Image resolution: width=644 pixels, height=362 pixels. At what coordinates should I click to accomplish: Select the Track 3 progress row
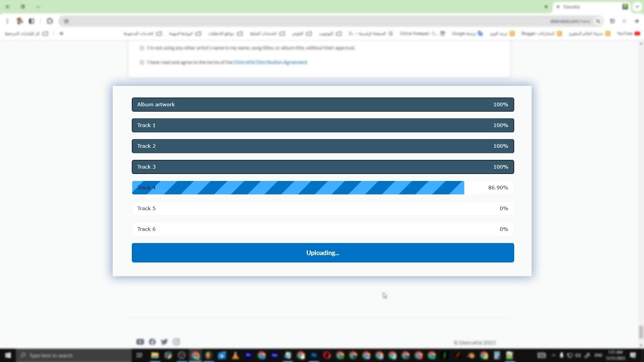323,167
